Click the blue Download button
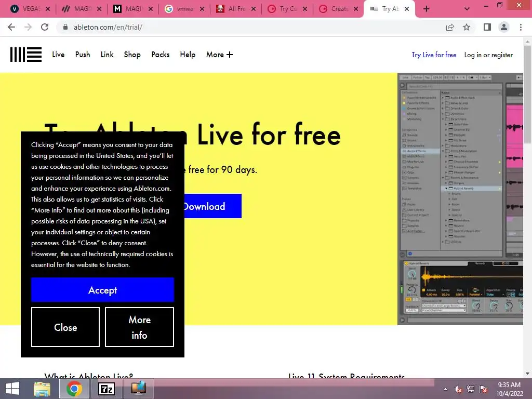This screenshot has width=532, height=399. (x=212, y=206)
